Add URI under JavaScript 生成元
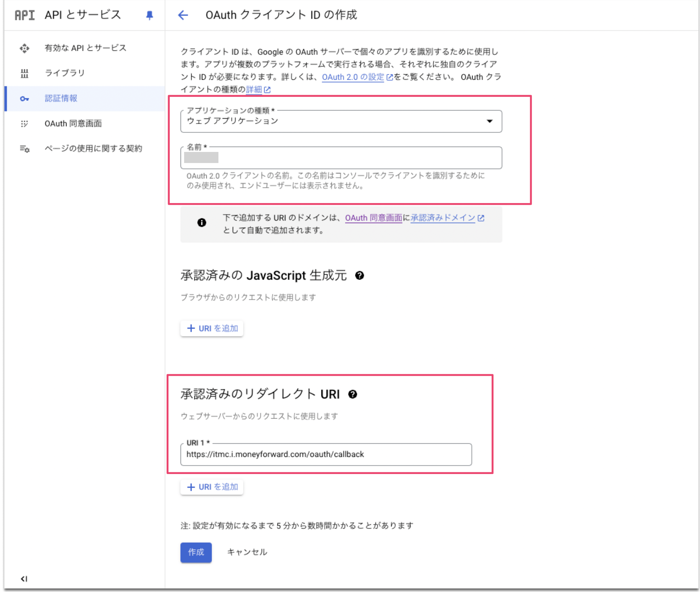700x592 pixels. pos(212,328)
